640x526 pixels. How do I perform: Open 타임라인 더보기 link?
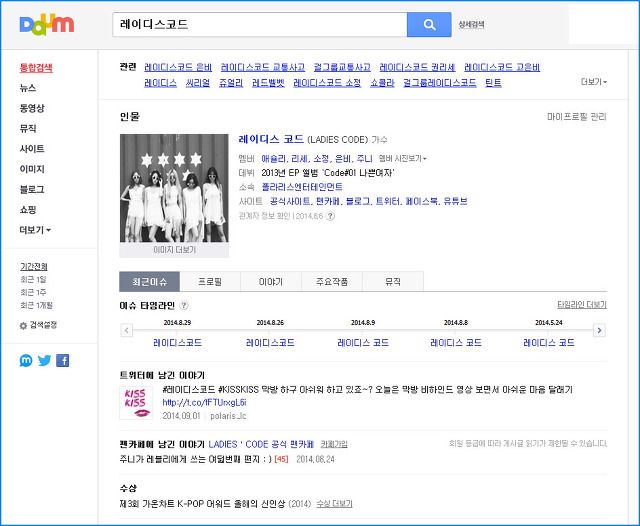[x=582, y=305]
